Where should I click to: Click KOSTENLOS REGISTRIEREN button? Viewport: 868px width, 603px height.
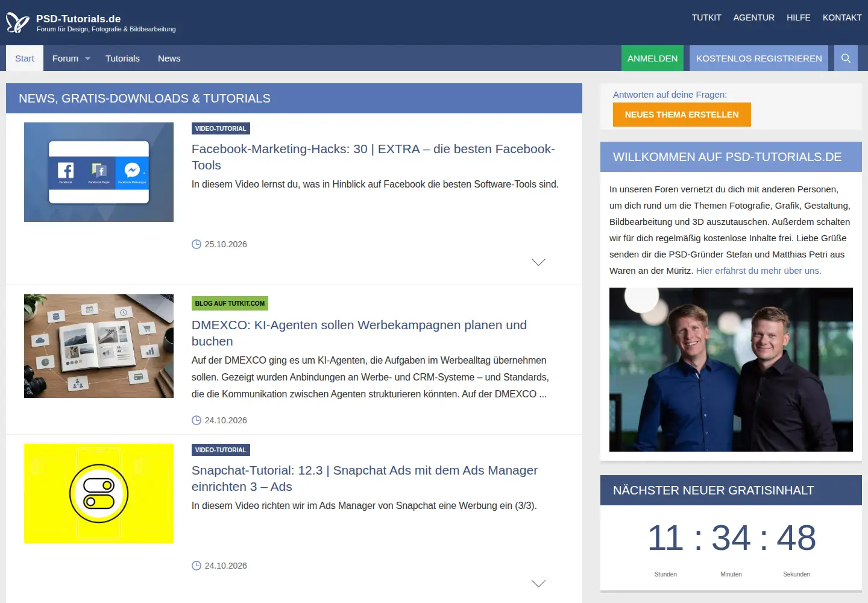pyautogui.click(x=759, y=58)
